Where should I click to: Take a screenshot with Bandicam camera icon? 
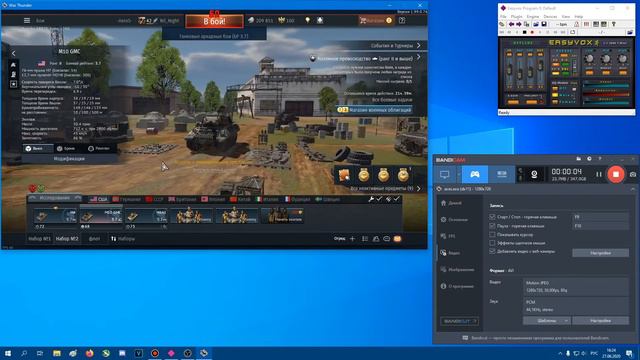point(633,174)
